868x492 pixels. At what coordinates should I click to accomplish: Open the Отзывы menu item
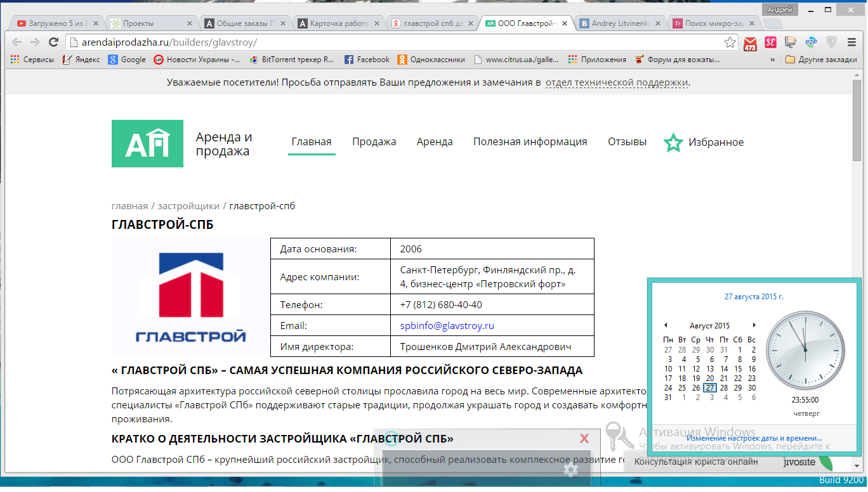point(627,142)
